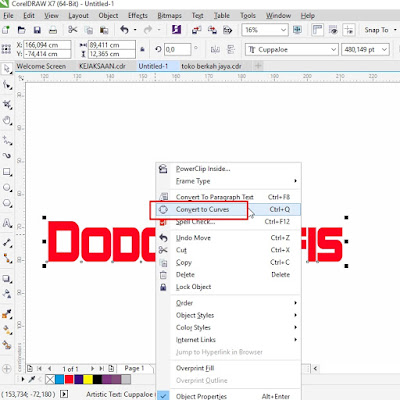This screenshot has width=400, height=400.
Task: Select the Freehand drawing tool
Action: click(x=7, y=140)
